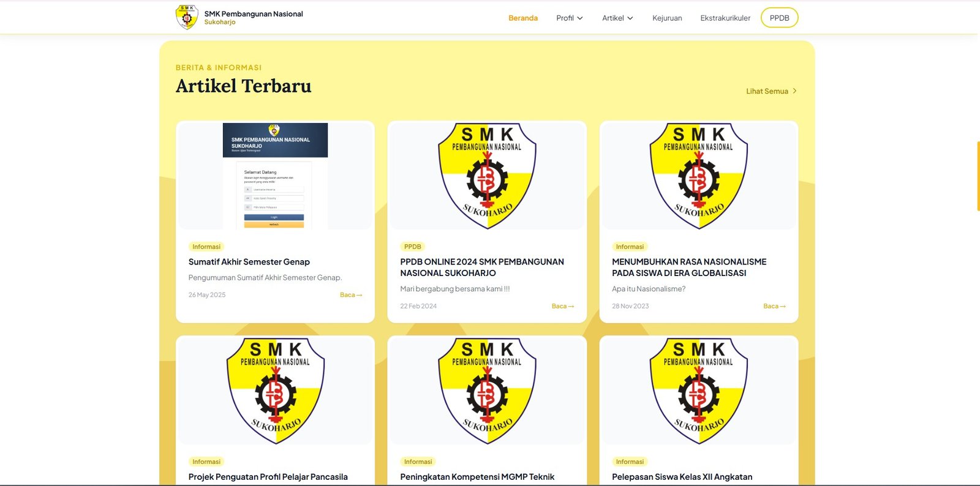The image size is (980, 486).
Task: Open the Projek Penguatan Profil Pelajar Pancasila title
Action: pyautogui.click(x=268, y=477)
